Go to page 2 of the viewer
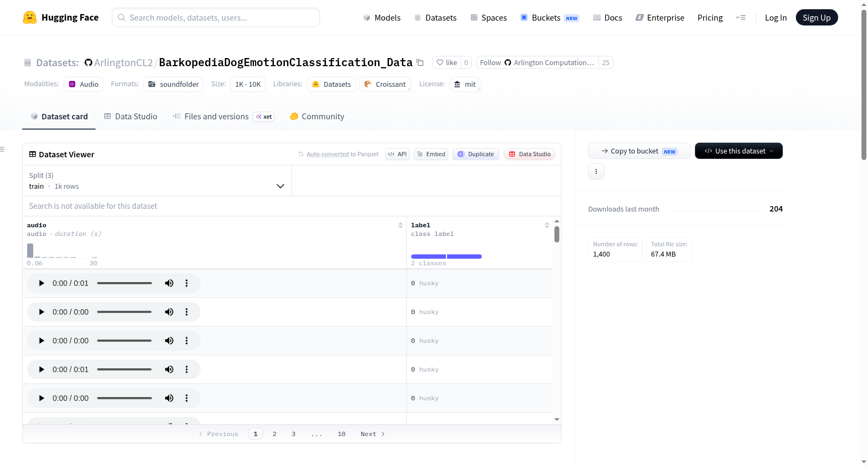This screenshot has width=868, height=467. tap(275, 434)
